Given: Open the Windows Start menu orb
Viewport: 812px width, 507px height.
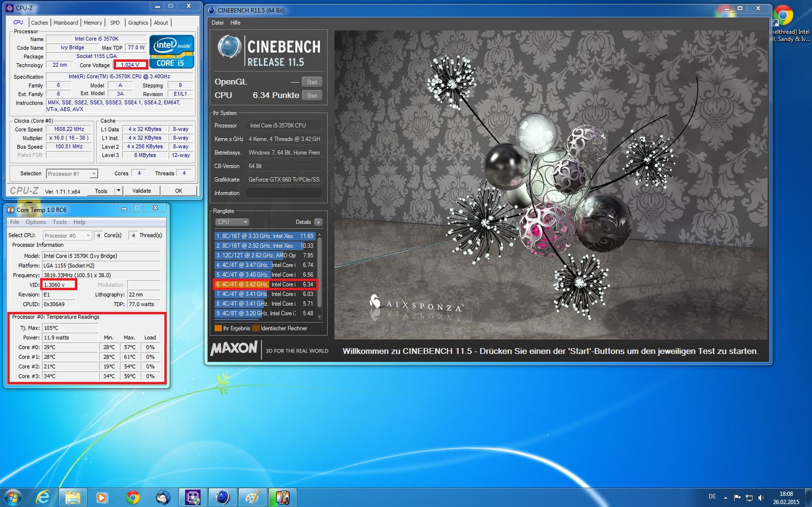Looking at the screenshot, I should 13,497.
